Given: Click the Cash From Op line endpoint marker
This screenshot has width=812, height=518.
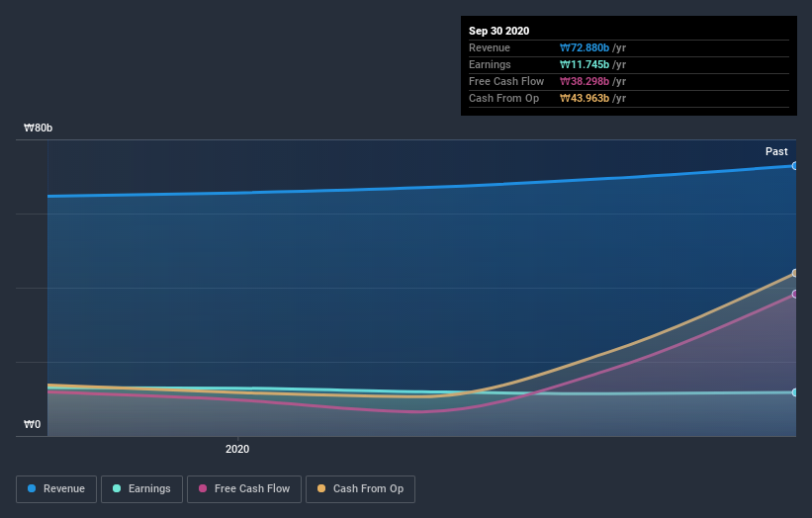Looking at the screenshot, I should (794, 273).
